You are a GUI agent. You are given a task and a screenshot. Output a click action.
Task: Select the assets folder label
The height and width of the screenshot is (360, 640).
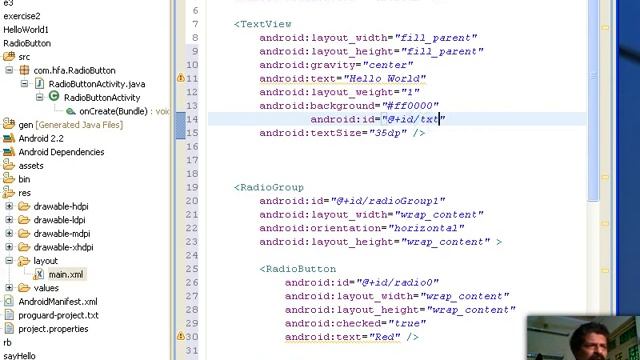31,166
